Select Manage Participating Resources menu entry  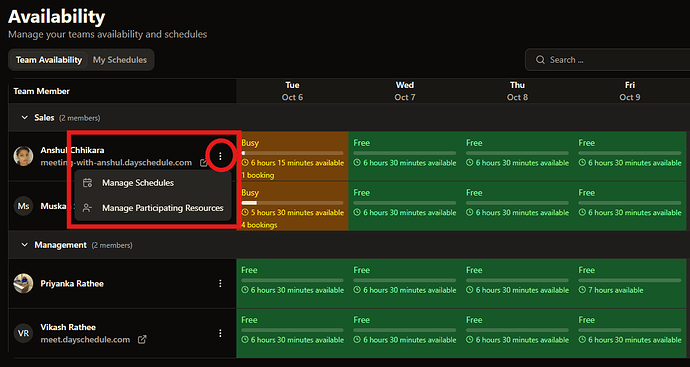pos(153,208)
